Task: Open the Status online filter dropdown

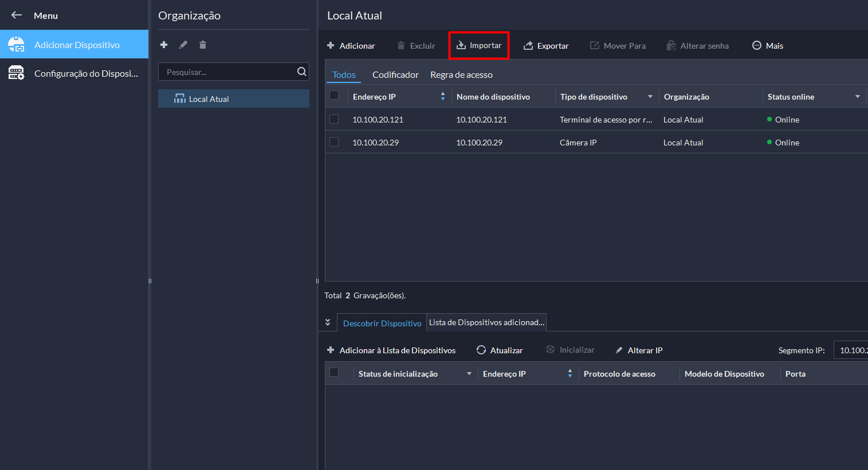Action: tap(858, 97)
